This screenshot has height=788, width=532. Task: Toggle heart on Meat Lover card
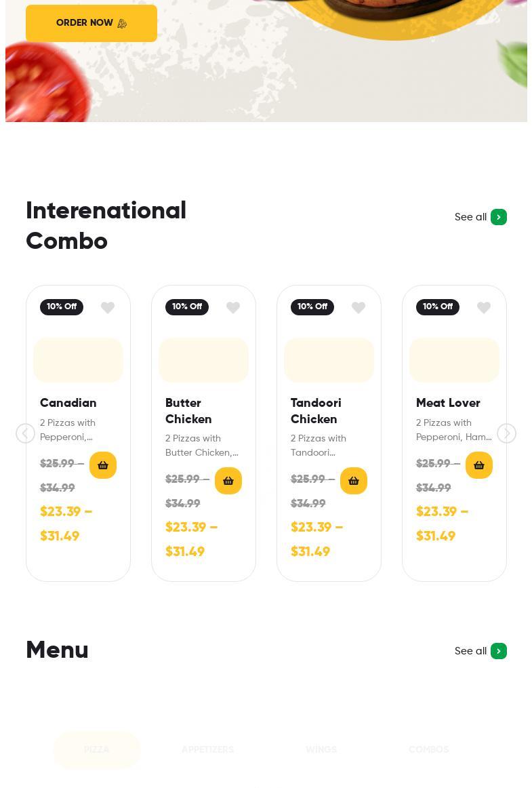(484, 308)
